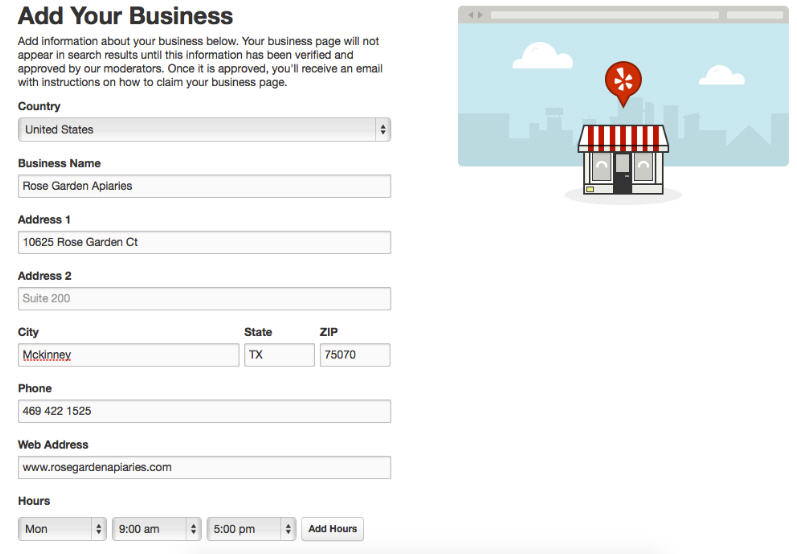Click the Add Your Business heading

point(125,16)
